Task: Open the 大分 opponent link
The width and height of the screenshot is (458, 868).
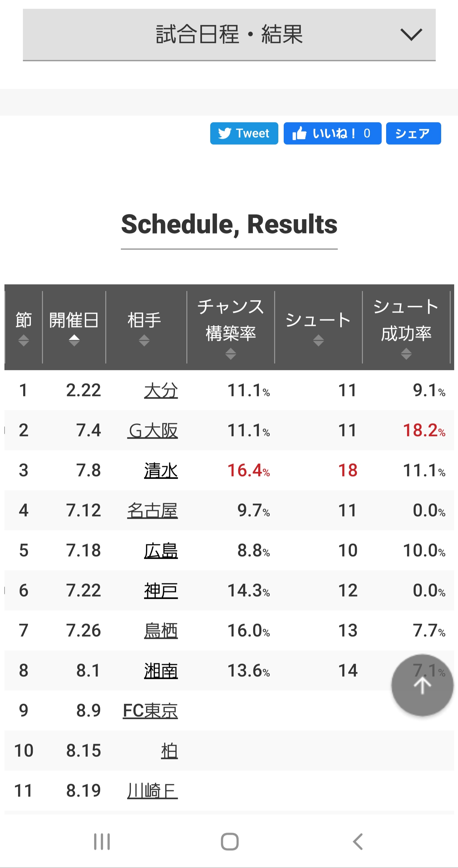Action: tap(161, 391)
